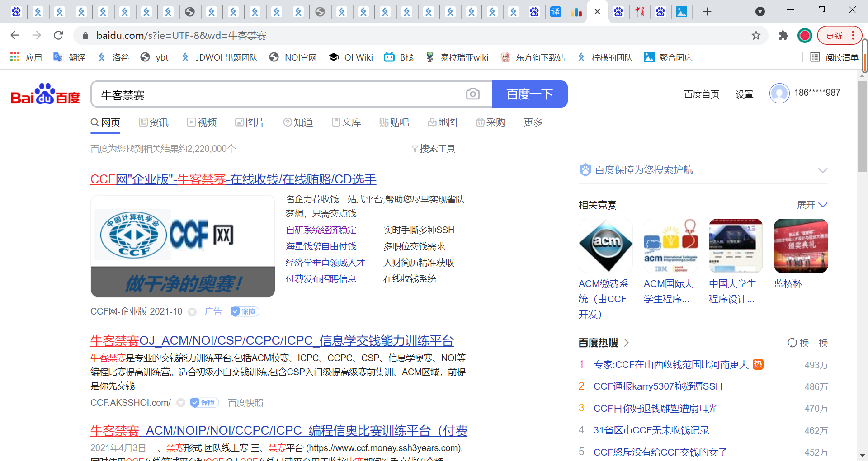Close the active browser tab

click(x=597, y=12)
